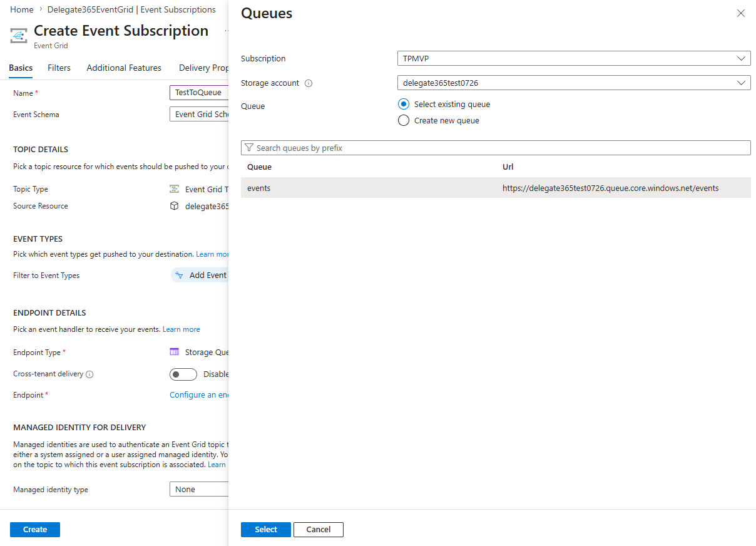
Task: Choose the Create new queue radio option
Action: (404, 121)
